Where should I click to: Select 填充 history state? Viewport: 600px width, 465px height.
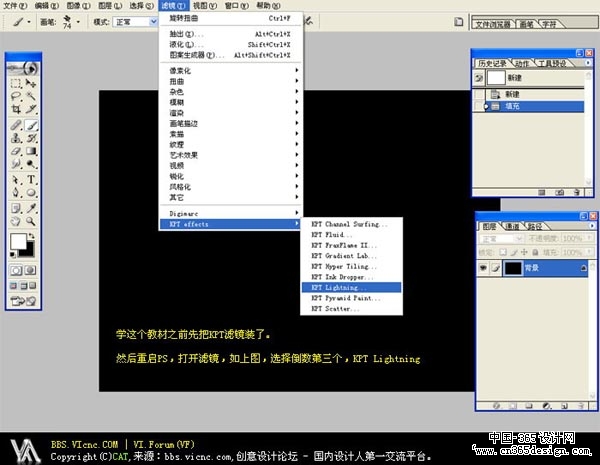(529, 106)
